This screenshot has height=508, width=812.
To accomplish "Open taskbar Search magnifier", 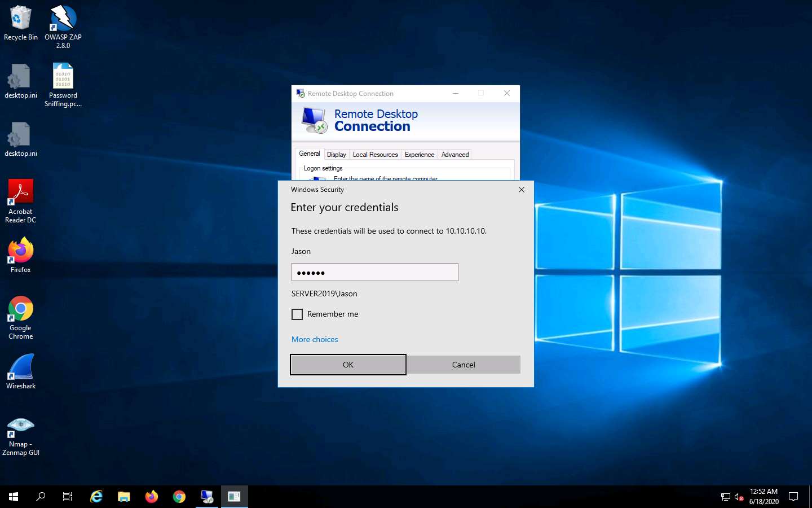I will coord(41,497).
